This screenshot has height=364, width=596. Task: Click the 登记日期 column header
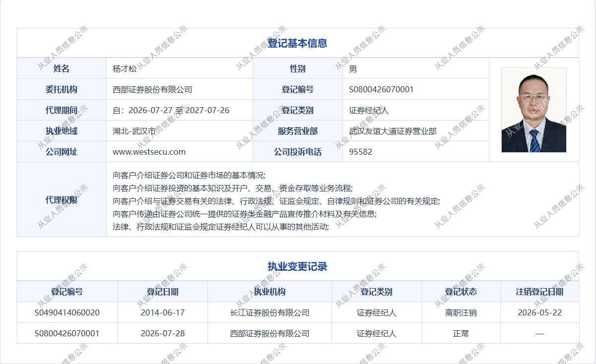pos(163,292)
